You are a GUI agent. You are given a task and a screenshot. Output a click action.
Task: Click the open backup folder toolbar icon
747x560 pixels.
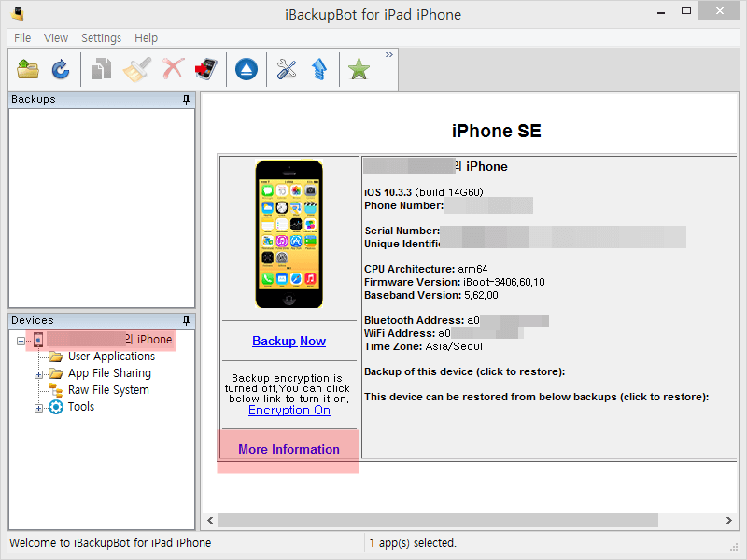pyautogui.click(x=29, y=69)
